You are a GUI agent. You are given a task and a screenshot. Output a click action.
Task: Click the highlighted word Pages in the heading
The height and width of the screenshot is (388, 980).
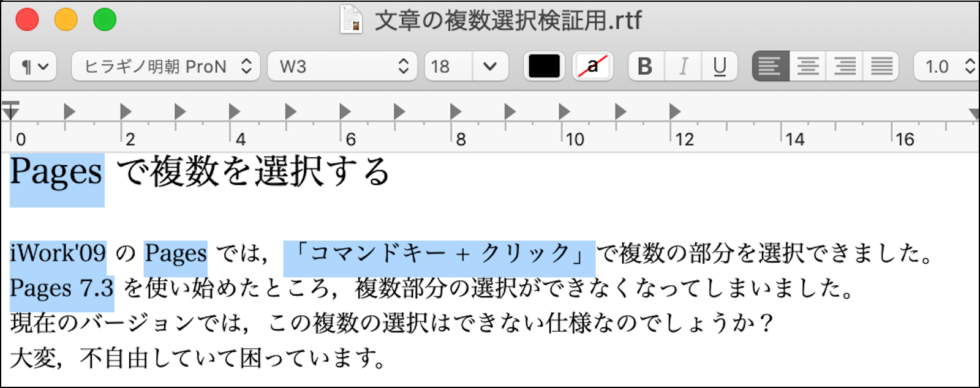pyautogui.click(x=56, y=173)
